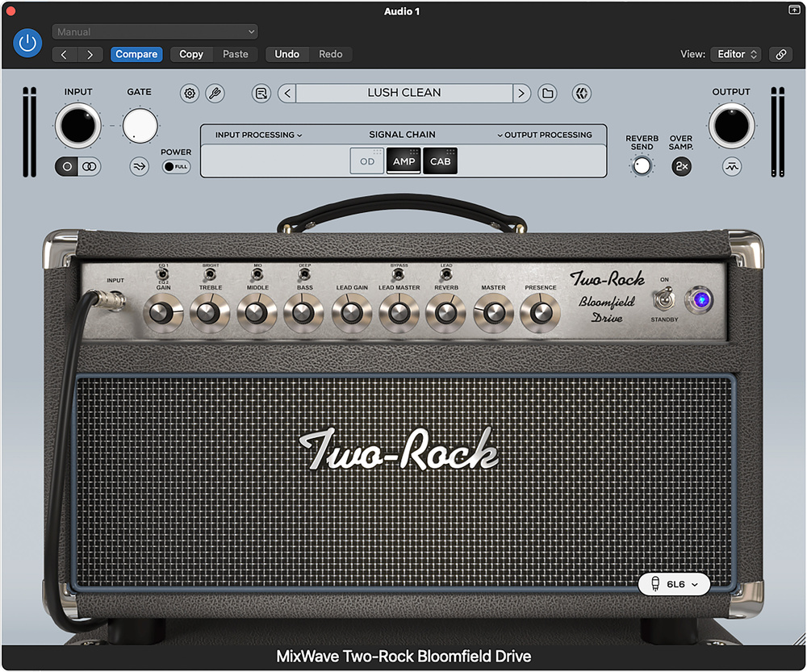This screenshot has height=672, width=807.
Task: Click the LEAD GAIN knob
Action: [x=352, y=313]
